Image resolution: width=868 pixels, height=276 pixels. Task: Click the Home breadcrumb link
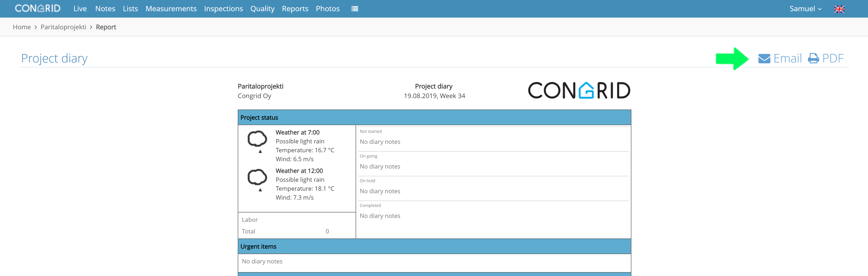pos(22,27)
